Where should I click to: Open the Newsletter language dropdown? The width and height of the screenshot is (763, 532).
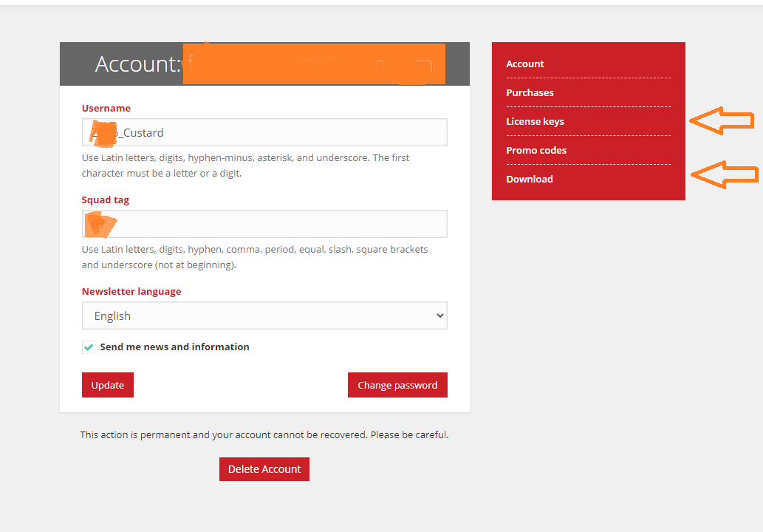(x=264, y=316)
